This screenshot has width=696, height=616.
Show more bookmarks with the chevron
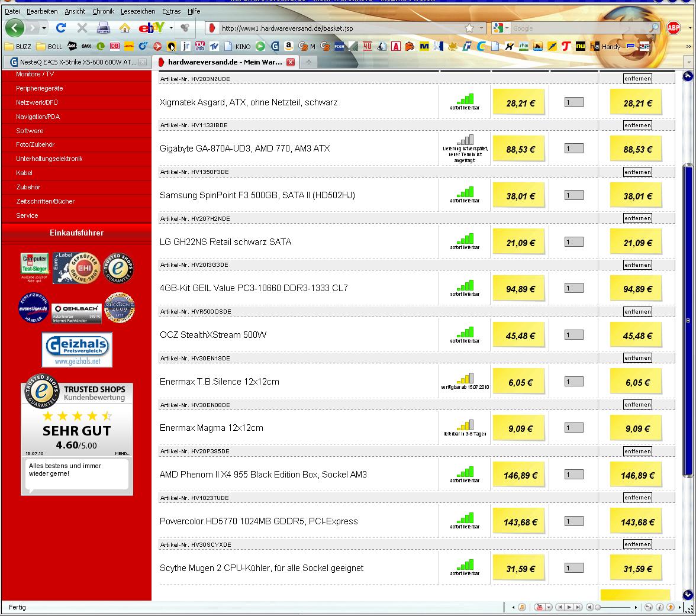[x=688, y=46]
